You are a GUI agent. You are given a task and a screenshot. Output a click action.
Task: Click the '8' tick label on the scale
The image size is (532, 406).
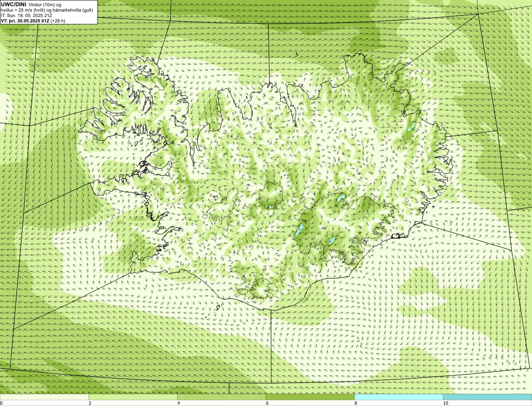click(x=355, y=403)
